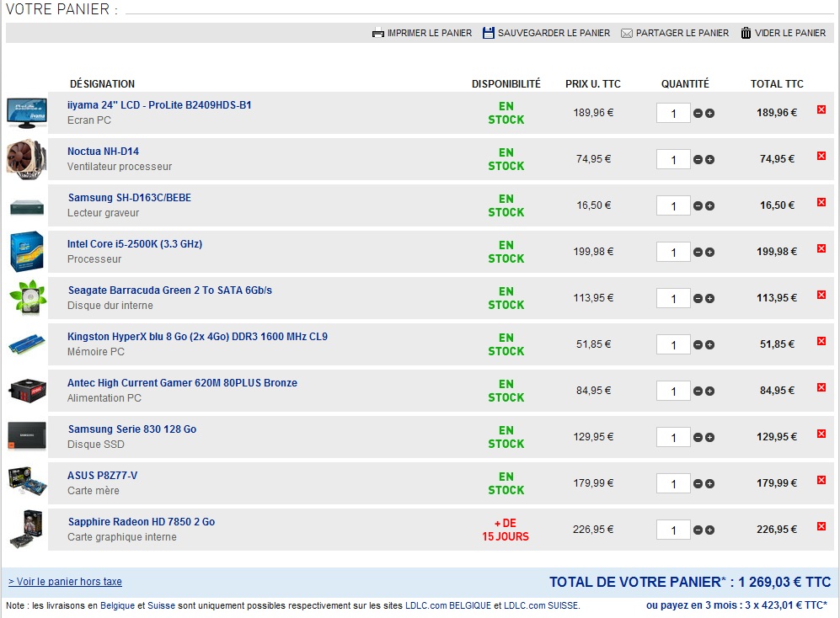Remove the Noctua NH-D14 with red X
The width and height of the screenshot is (840, 618).
pyautogui.click(x=821, y=156)
